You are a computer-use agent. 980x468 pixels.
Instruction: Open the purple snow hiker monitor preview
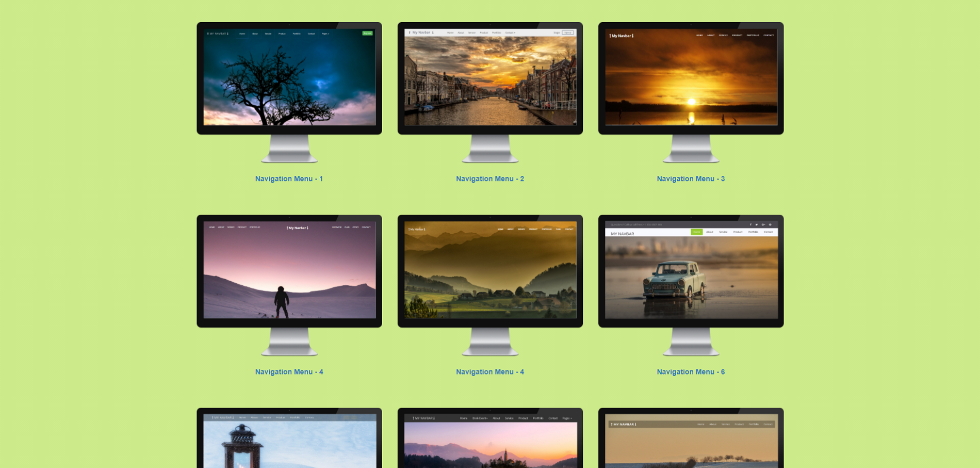(x=289, y=285)
